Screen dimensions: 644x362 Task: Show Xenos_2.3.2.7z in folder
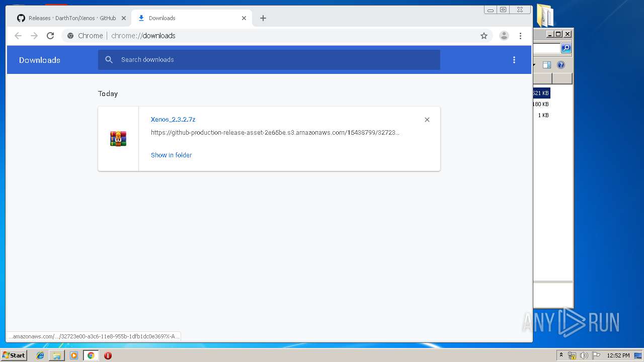tap(171, 155)
